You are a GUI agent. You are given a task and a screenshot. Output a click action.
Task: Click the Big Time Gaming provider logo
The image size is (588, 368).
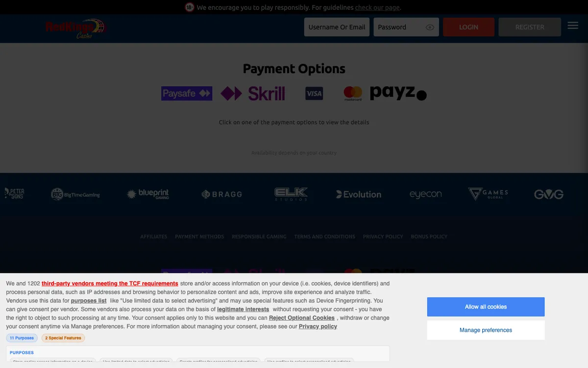coord(75,194)
